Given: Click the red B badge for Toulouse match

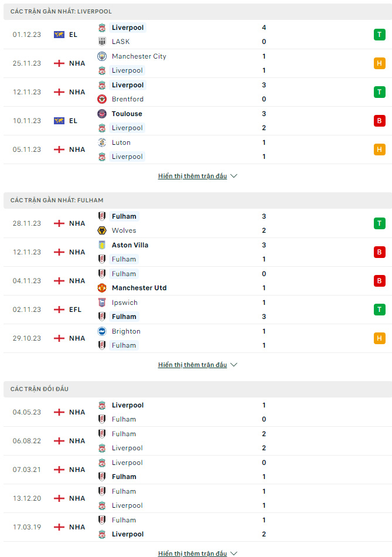Looking at the screenshot, I should [x=379, y=121].
